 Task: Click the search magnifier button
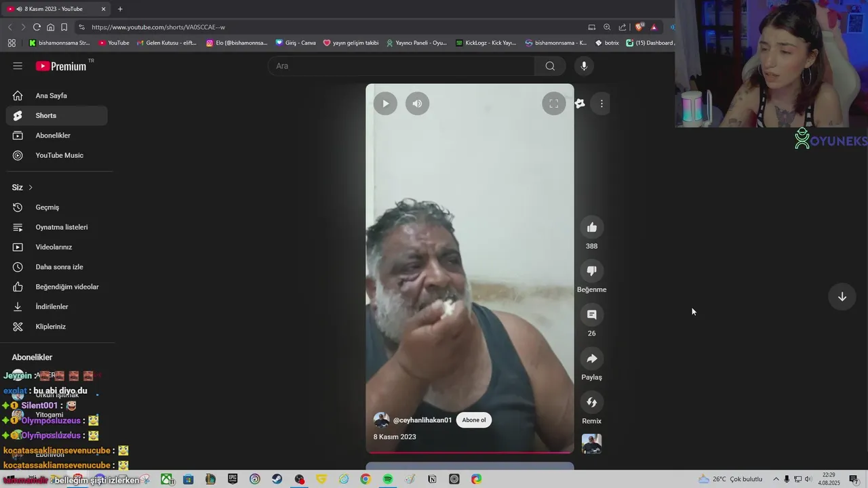pos(550,66)
